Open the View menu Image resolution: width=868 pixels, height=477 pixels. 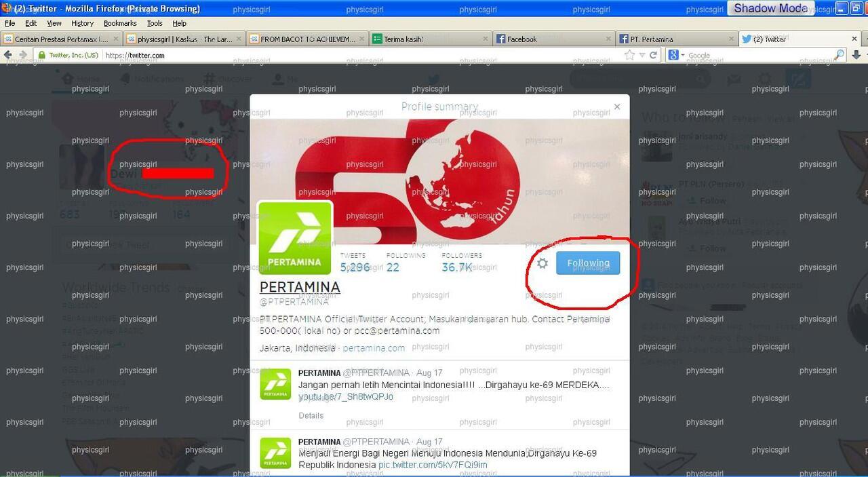pyautogui.click(x=54, y=23)
